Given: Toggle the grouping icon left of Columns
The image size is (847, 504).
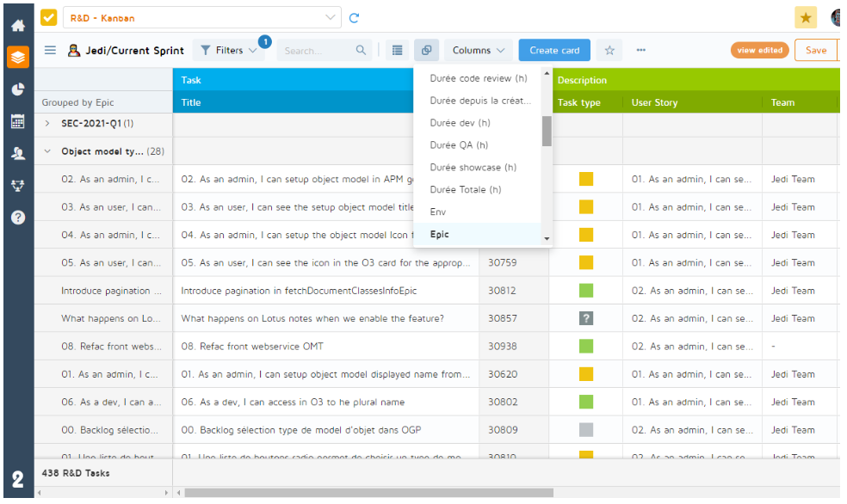Looking at the screenshot, I should coord(426,51).
